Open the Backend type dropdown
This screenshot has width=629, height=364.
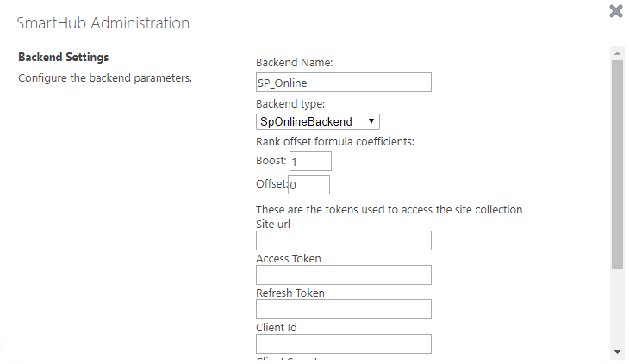coord(318,121)
